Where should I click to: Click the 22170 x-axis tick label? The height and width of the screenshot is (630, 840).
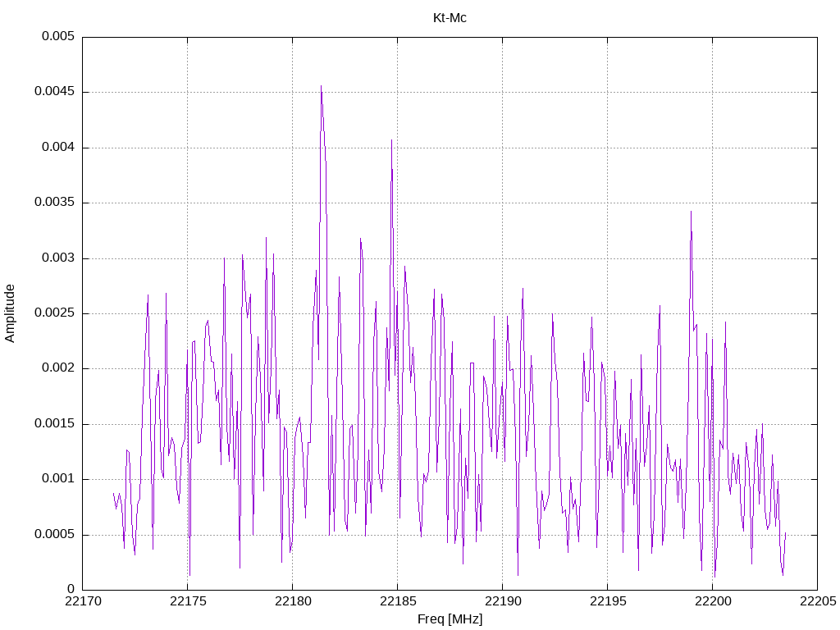[x=83, y=601]
